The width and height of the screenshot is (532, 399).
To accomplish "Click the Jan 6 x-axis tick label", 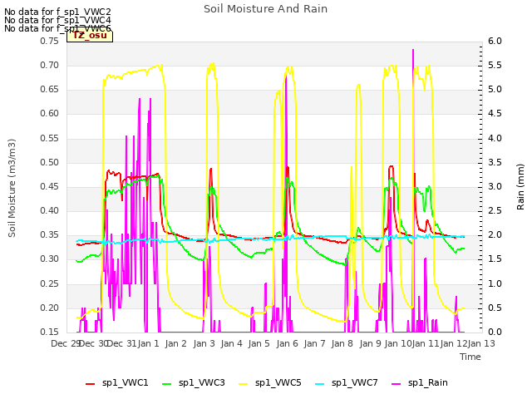I will pyautogui.click(x=287, y=343).
